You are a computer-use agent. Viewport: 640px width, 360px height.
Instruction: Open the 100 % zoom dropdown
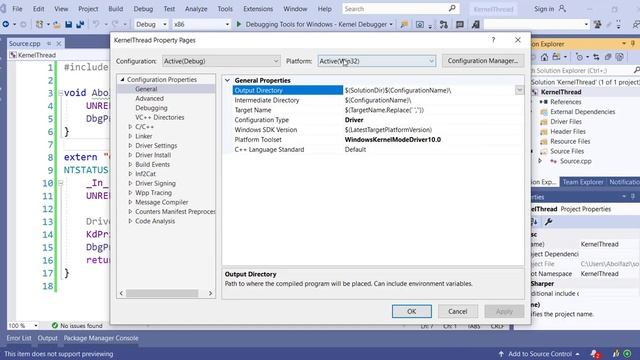pyautogui.click(x=36, y=325)
